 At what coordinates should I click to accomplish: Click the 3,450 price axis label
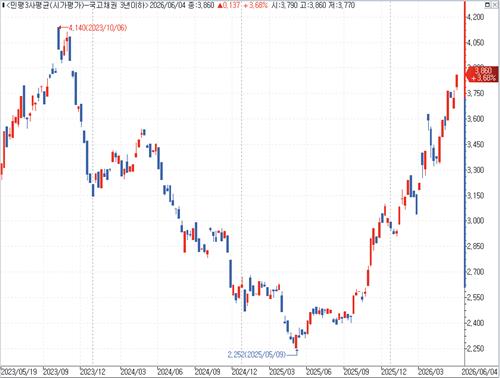[x=475, y=144]
